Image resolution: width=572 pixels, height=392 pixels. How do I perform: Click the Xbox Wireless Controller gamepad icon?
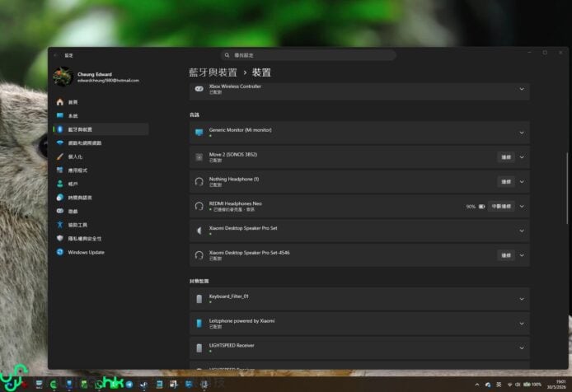click(199, 89)
